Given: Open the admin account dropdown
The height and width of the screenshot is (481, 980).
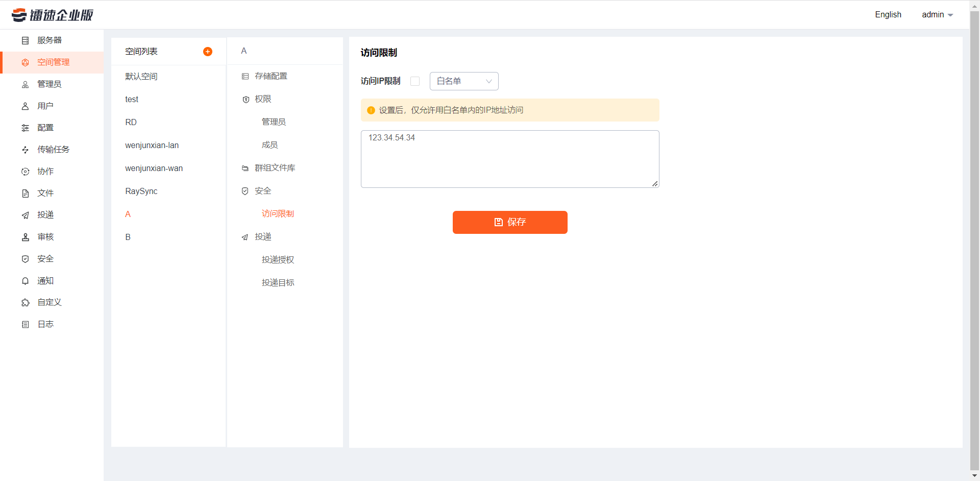Looking at the screenshot, I should click(x=937, y=14).
